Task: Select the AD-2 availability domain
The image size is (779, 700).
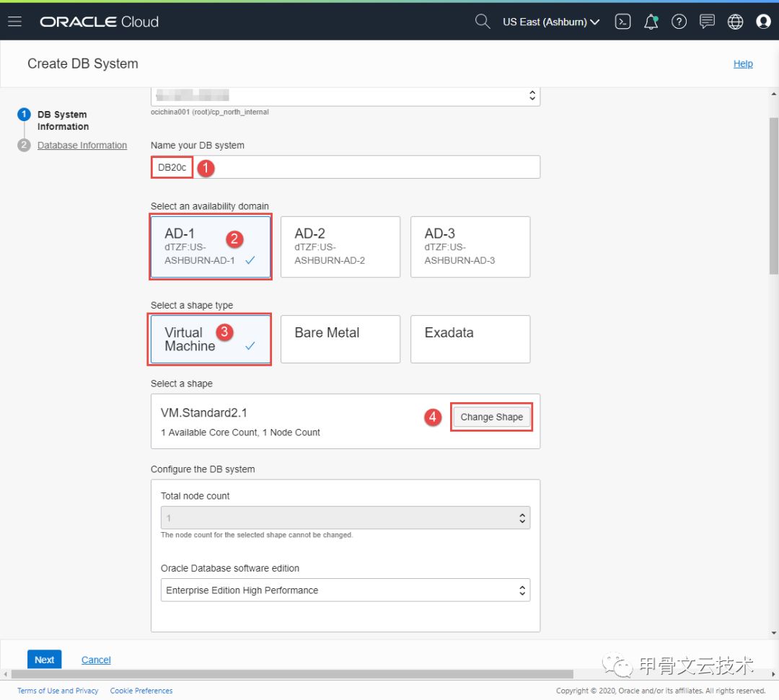Action: tap(340, 247)
